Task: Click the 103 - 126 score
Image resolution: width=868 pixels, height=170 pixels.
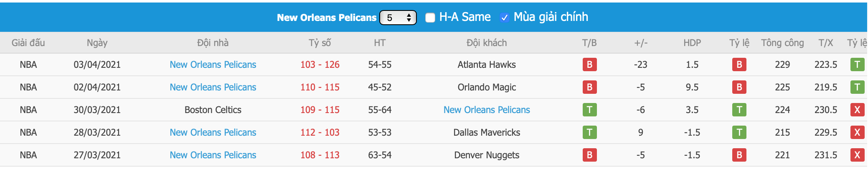Action: click(320, 64)
